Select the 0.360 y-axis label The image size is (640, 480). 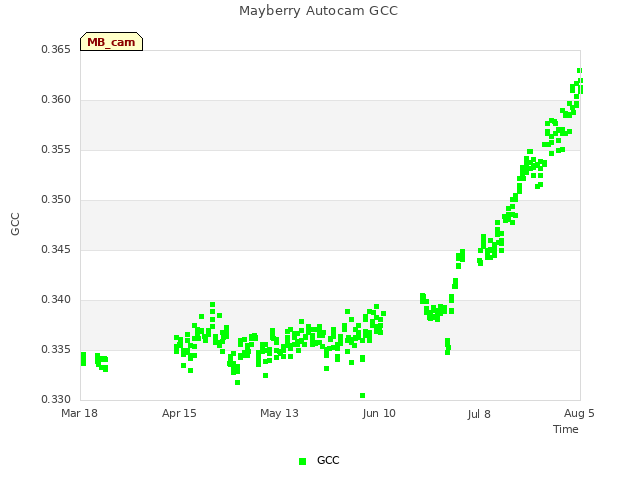point(56,100)
